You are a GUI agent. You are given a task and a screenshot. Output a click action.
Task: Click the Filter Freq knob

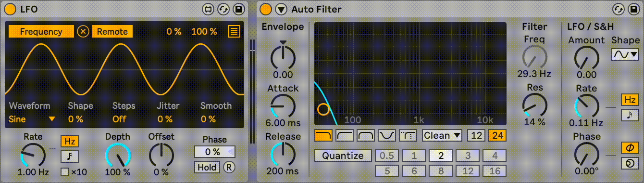[534, 56]
